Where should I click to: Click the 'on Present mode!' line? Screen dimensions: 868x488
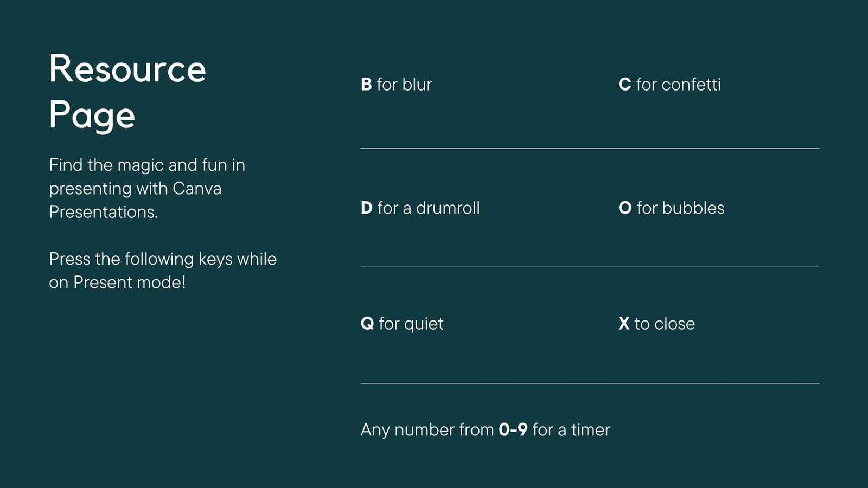coord(117,282)
